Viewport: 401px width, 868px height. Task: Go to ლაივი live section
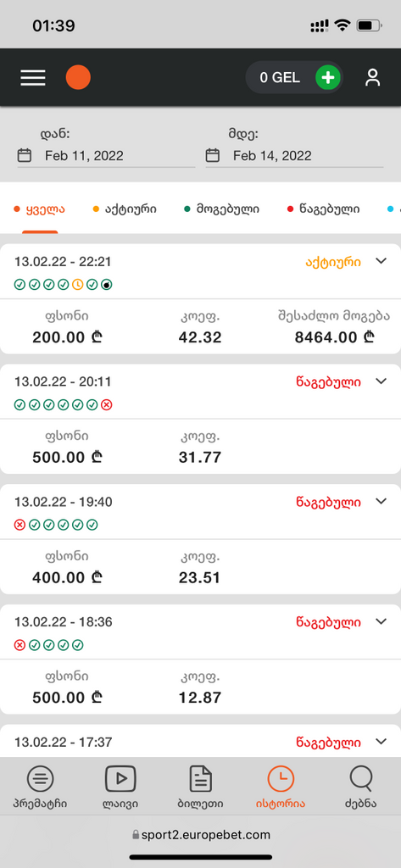(x=120, y=787)
